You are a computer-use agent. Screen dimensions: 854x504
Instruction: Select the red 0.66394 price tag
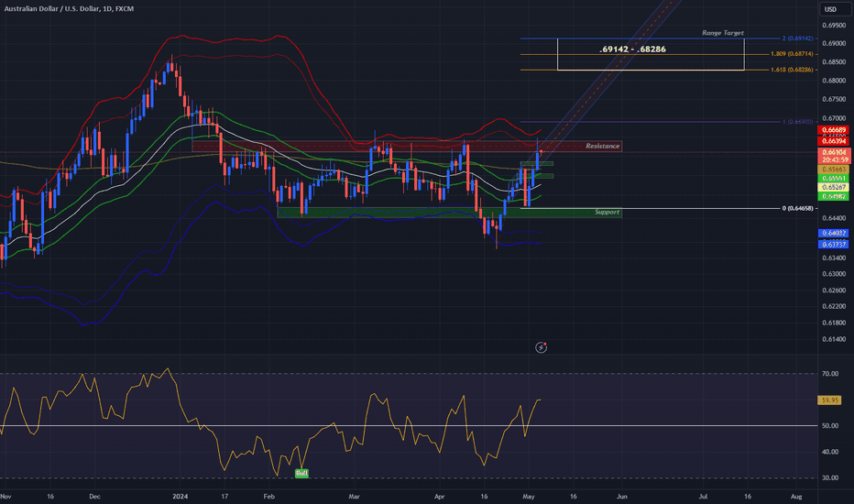coord(833,141)
